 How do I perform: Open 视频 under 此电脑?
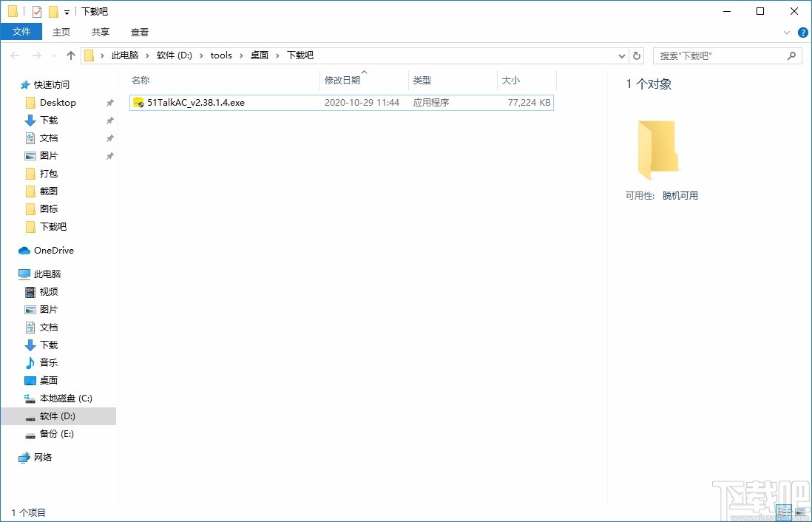49,291
